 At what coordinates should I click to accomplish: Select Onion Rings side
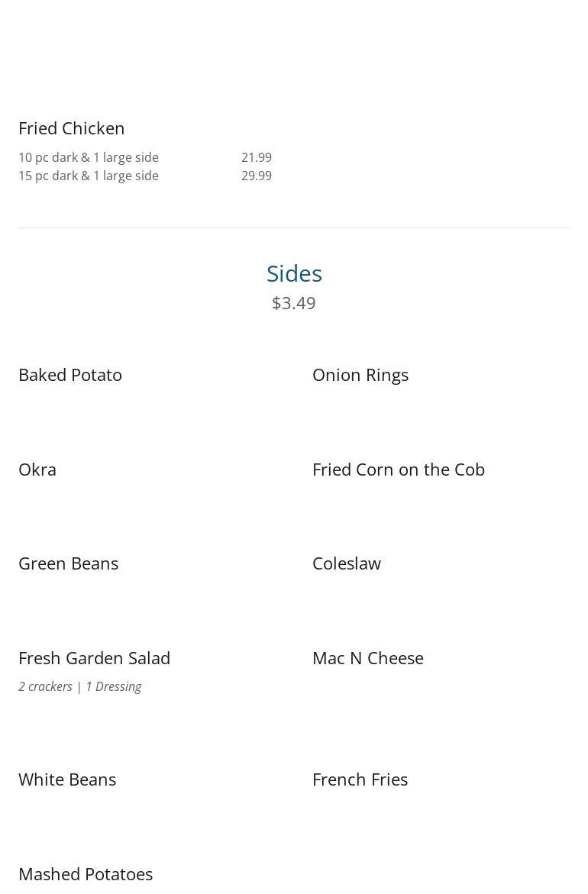click(360, 375)
